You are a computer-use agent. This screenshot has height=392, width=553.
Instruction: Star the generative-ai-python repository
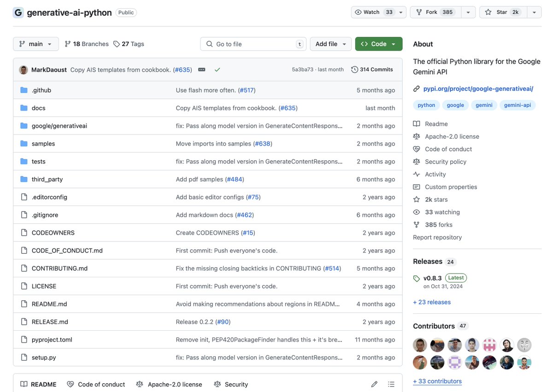[501, 12]
